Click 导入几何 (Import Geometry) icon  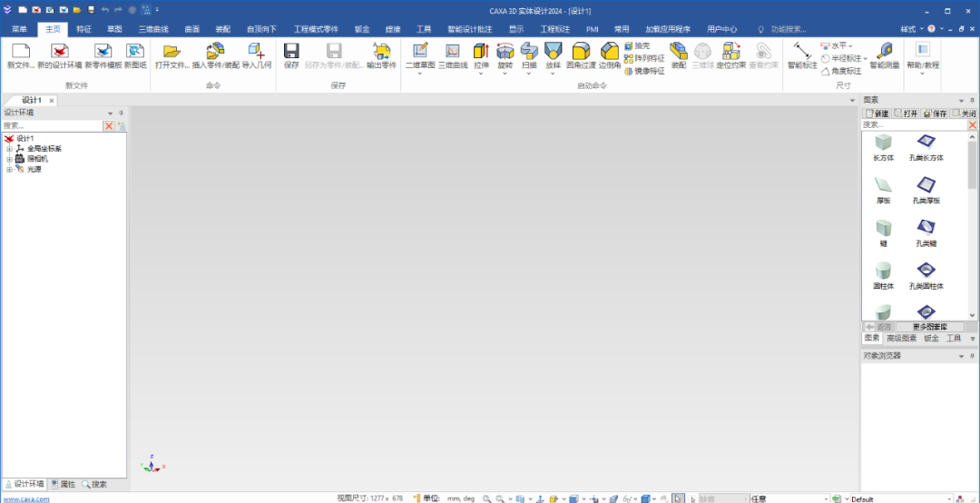point(257,52)
